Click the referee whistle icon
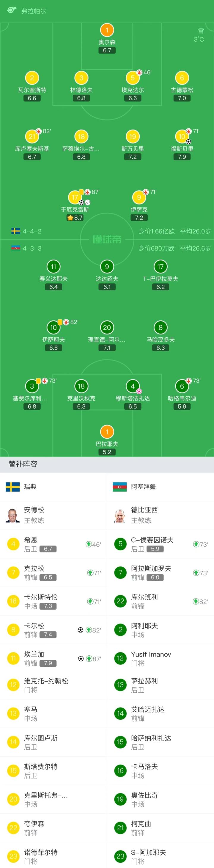This screenshot has width=214, height=868. pyautogui.click(x=11, y=10)
